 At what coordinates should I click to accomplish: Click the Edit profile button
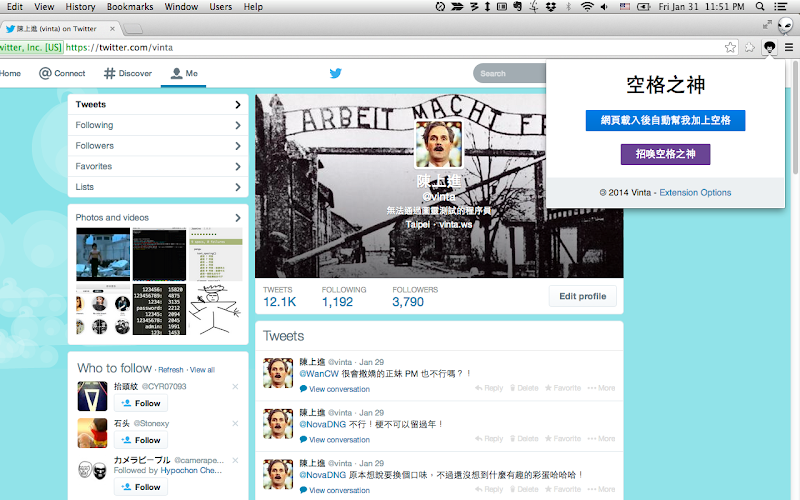(583, 296)
